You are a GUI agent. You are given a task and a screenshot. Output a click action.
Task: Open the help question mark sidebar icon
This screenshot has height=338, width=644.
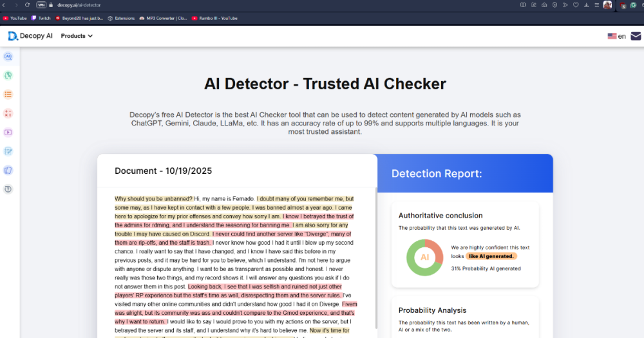(8, 189)
